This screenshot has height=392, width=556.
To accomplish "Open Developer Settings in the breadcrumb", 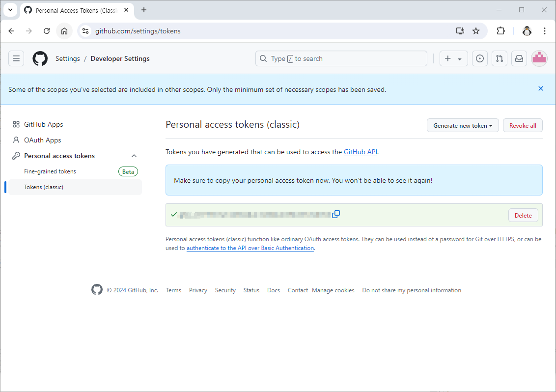I will tap(120, 58).
